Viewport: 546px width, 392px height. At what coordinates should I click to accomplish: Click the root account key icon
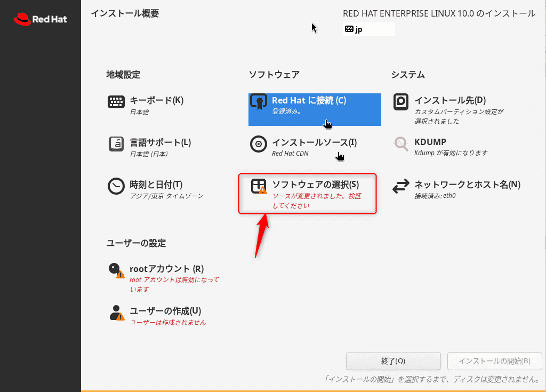tap(116, 270)
